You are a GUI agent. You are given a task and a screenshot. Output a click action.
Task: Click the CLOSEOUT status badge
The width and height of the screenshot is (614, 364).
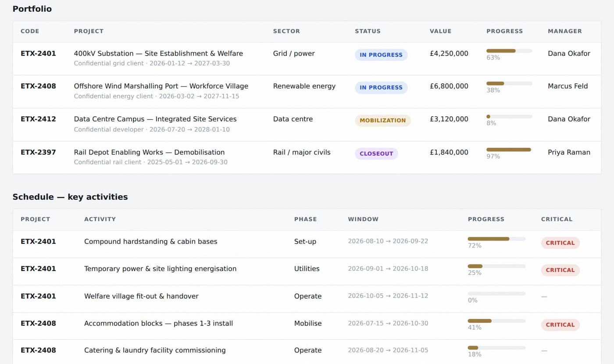[376, 153]
